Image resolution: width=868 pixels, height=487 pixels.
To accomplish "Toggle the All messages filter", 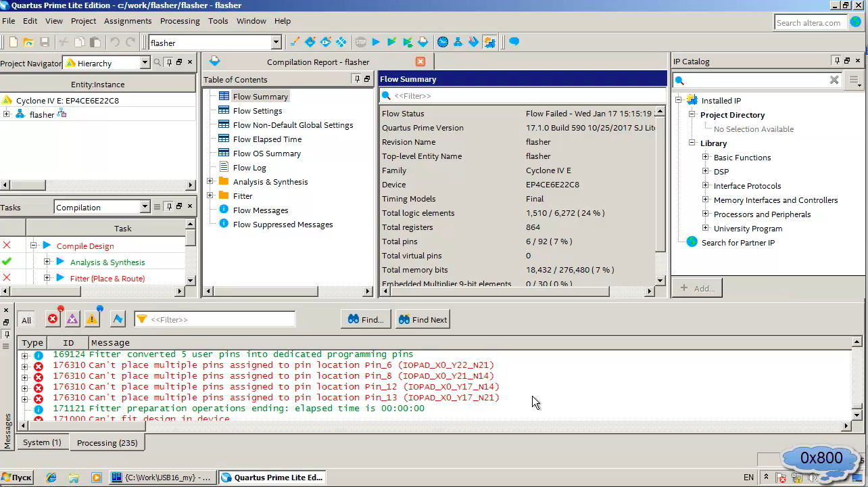I will click(26, 320).
